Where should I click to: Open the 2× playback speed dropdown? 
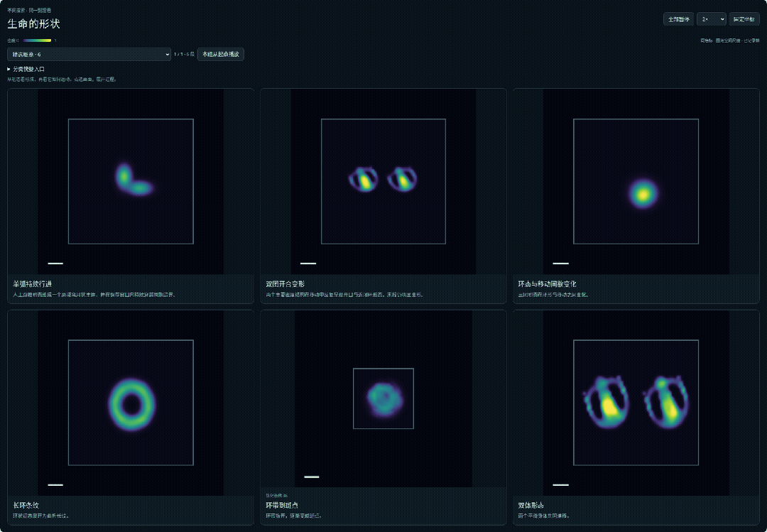tap(711, 19)
